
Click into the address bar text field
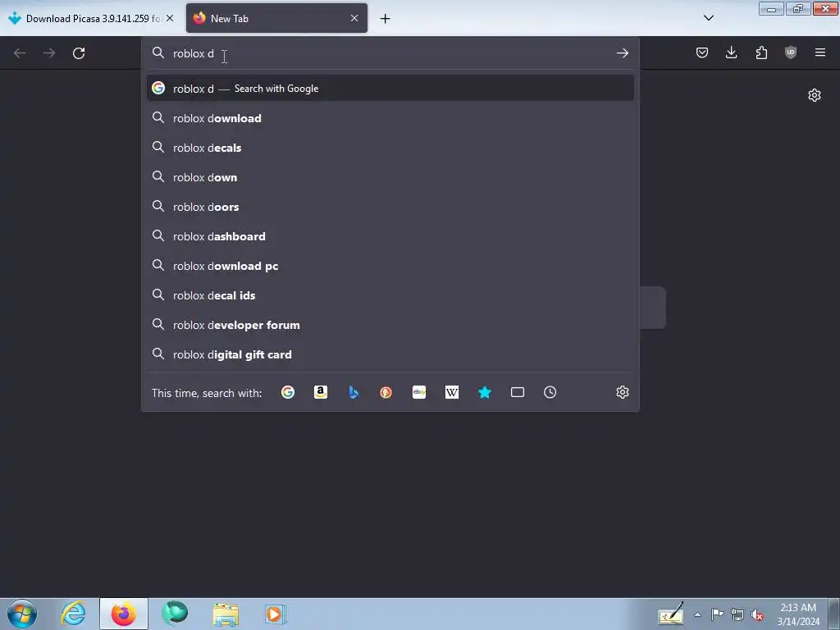click(x=391, y=53)
